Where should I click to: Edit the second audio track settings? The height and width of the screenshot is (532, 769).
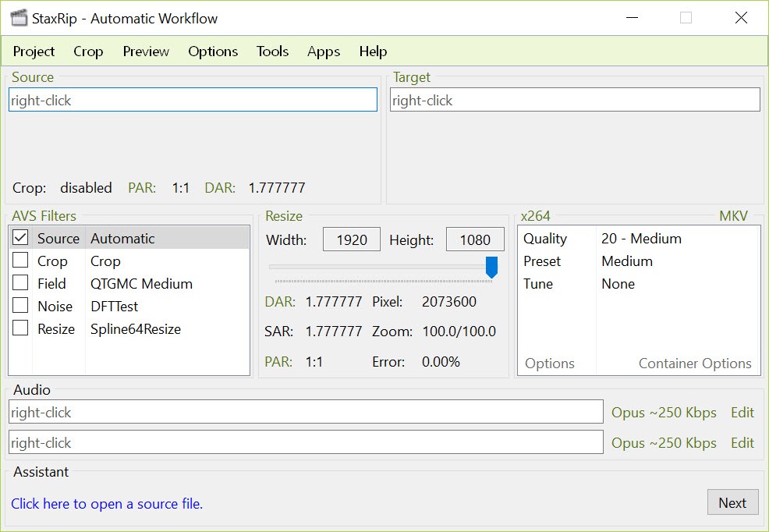tap(742, 443)
